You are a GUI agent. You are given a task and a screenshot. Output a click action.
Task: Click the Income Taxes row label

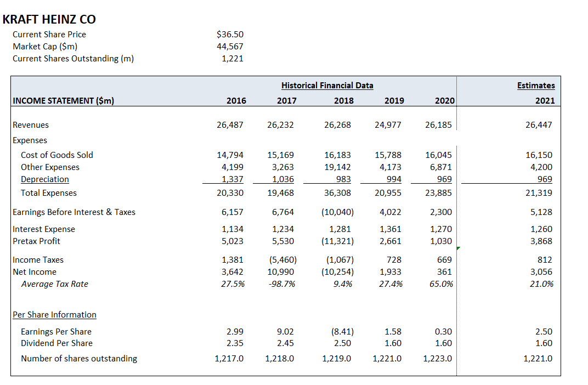[x=38, y=260]
